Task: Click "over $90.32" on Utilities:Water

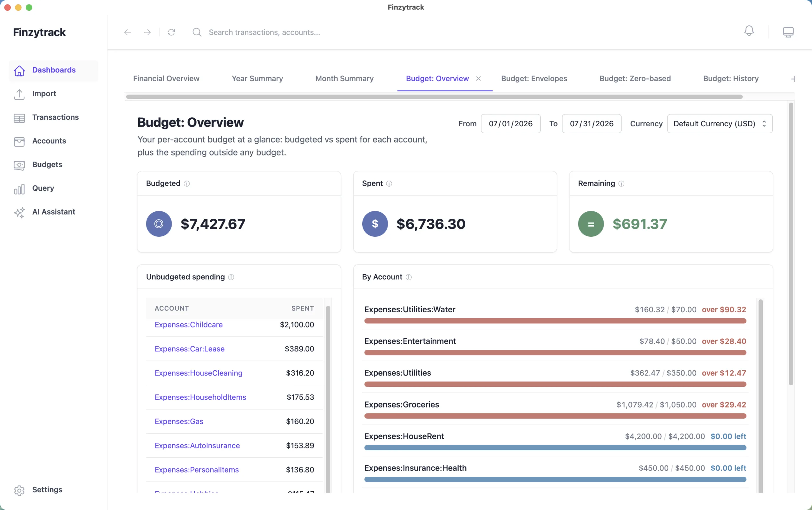Action: 724,309
